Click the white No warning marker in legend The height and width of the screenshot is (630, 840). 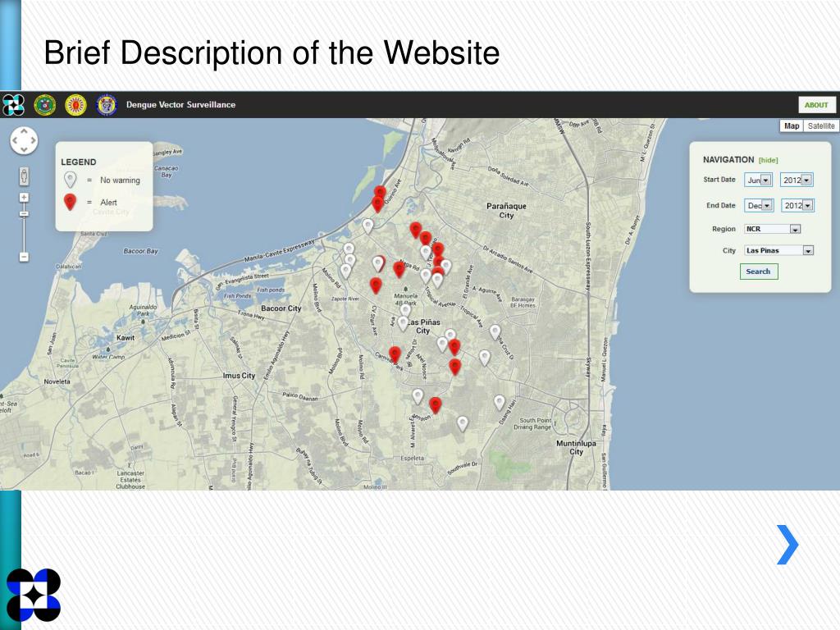tap(71, 180)
